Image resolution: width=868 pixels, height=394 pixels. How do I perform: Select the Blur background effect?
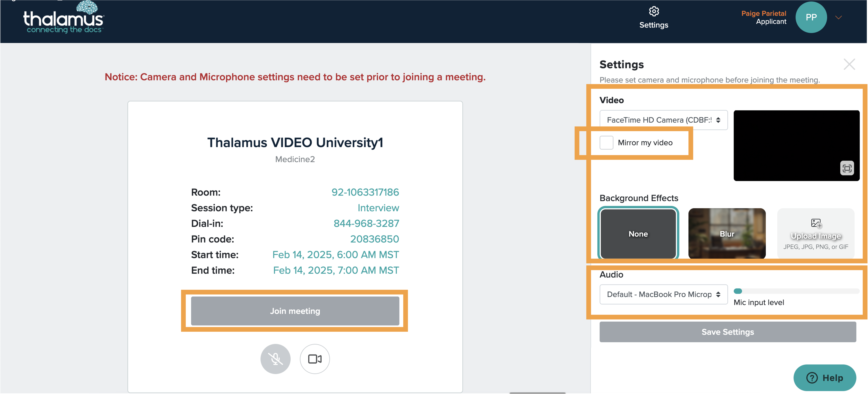[727, 234]
